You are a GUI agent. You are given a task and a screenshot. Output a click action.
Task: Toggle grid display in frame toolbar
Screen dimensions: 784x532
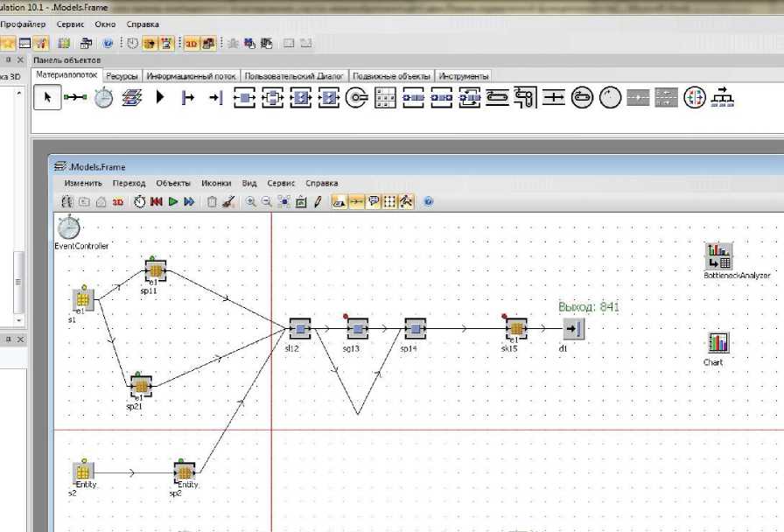(x=389, y=202)
